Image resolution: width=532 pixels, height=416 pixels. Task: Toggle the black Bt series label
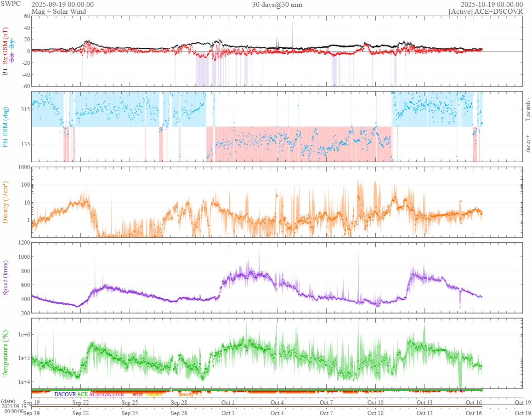coord(5,72)
